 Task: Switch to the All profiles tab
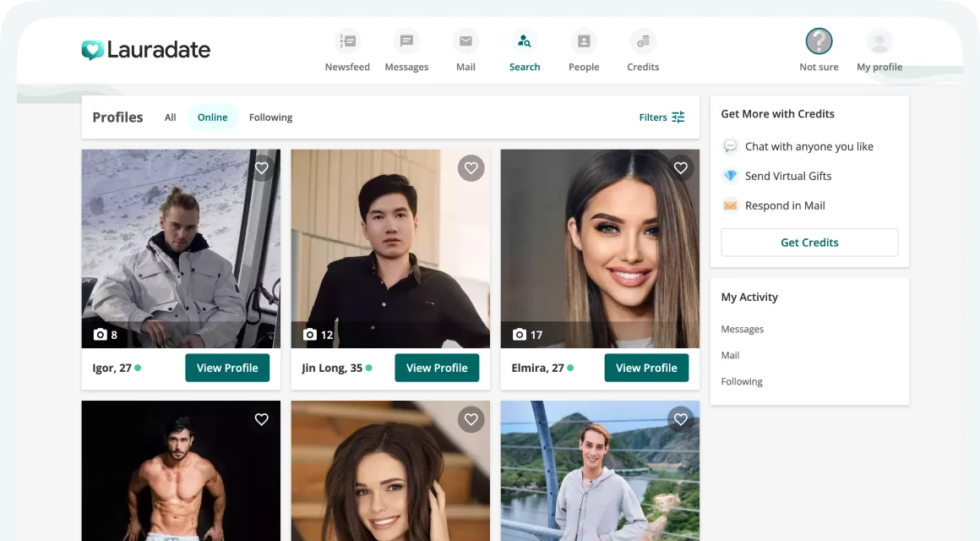171,117
